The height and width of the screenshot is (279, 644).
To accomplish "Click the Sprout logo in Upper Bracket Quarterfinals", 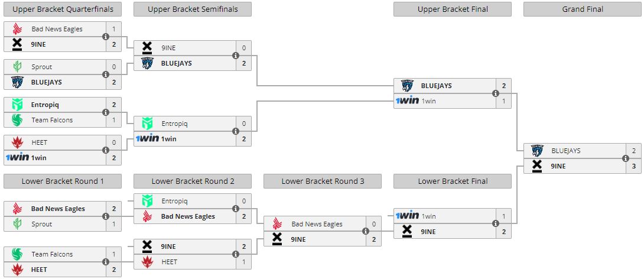I will [x=17, y=67].
